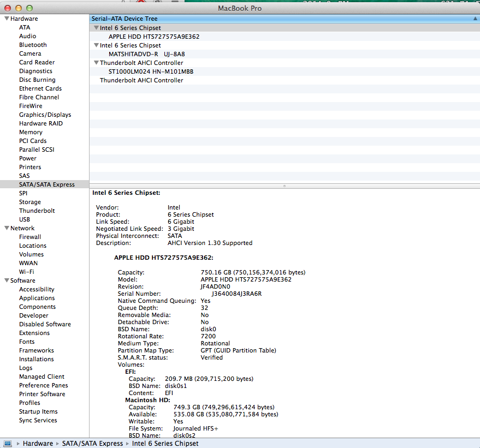
Task: Open Sync Services entry
Action: pos(38,420)
